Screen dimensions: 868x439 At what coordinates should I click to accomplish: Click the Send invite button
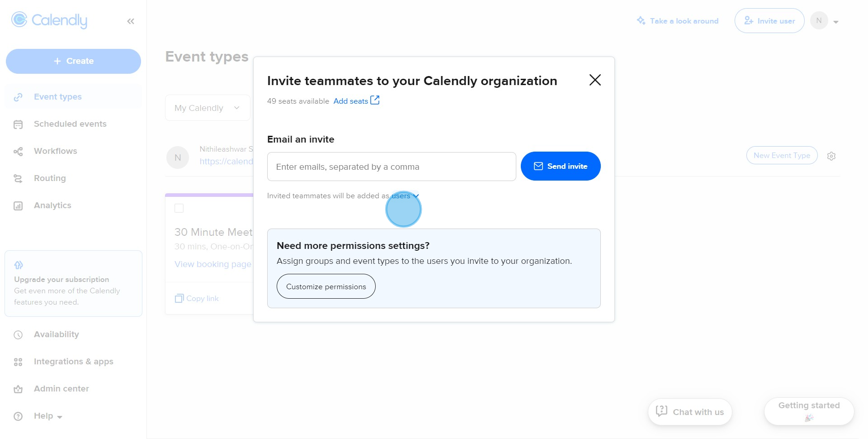pyautogui.click(x=561, y=166)
